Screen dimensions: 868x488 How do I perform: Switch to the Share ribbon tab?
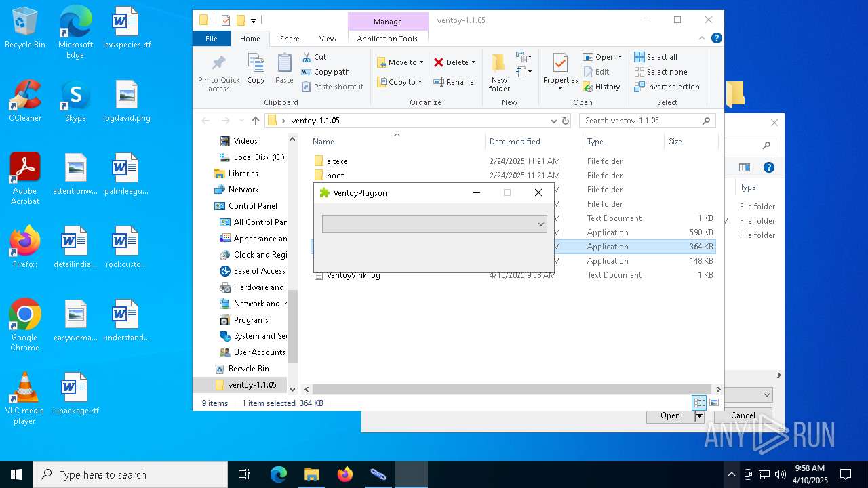click(x=290, y=39)
